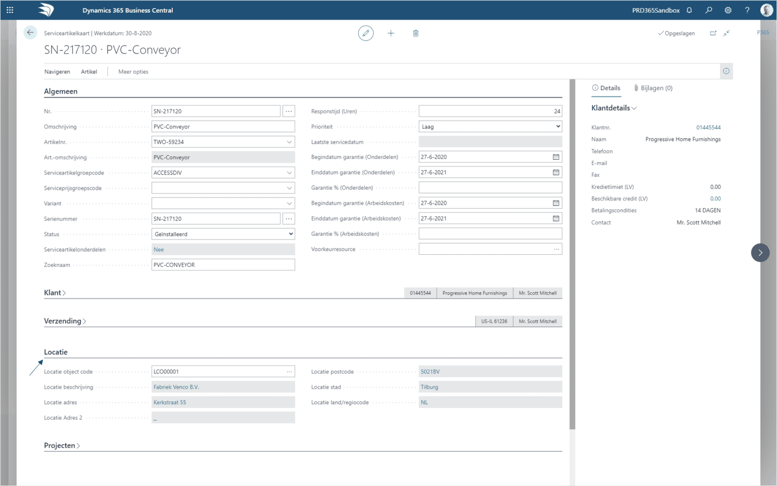Go back with the back arrow
The width and height of the screenshot is (777, 486).
pos(30,33)
